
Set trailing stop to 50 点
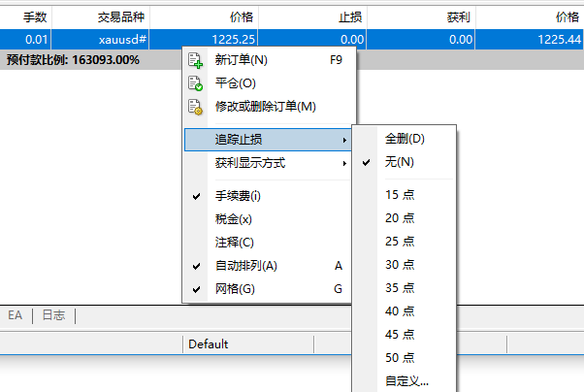(400, 357)
